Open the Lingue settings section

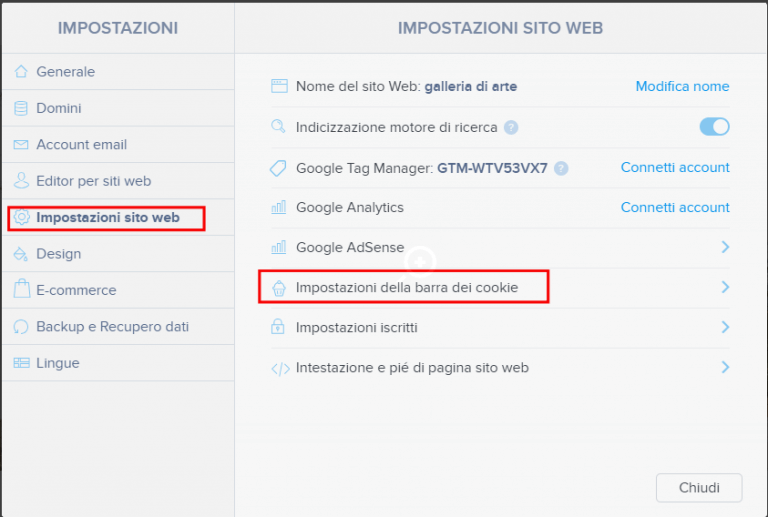point(118,363)
